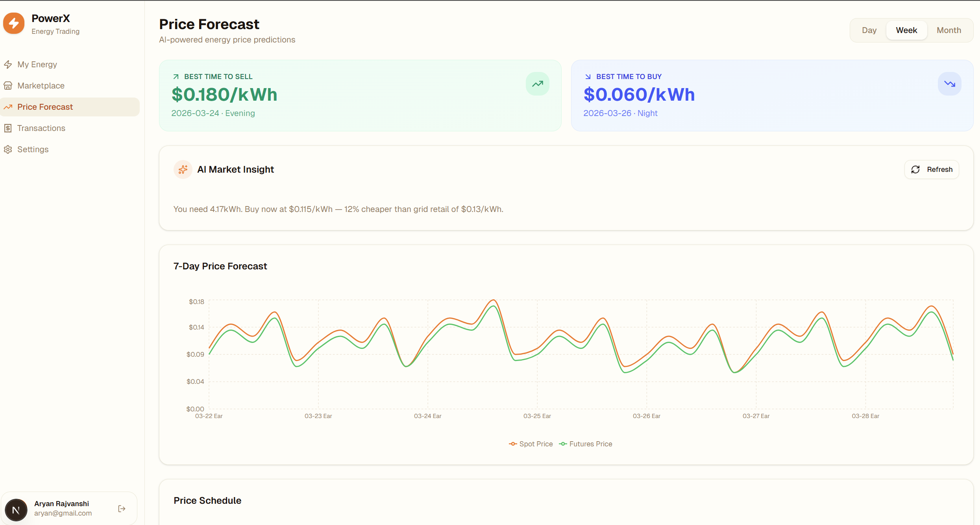Toggle Futures Price series in chart legend

[x=586, y=444]
